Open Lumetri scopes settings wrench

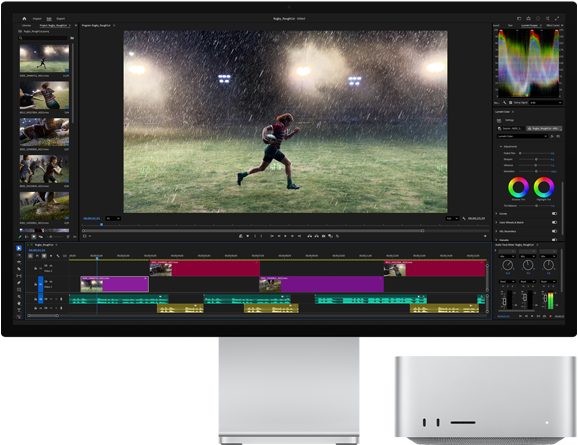pos(505,102)
